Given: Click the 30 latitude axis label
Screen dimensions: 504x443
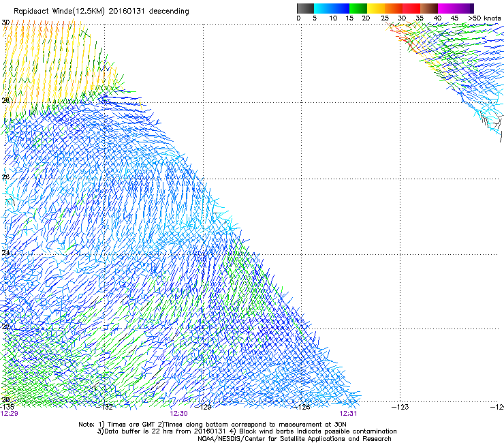Looking at the screenshot, I should point(5,22).
